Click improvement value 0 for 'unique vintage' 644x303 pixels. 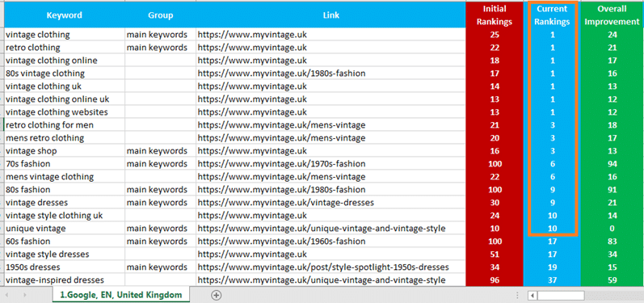(x=612, y=228)
